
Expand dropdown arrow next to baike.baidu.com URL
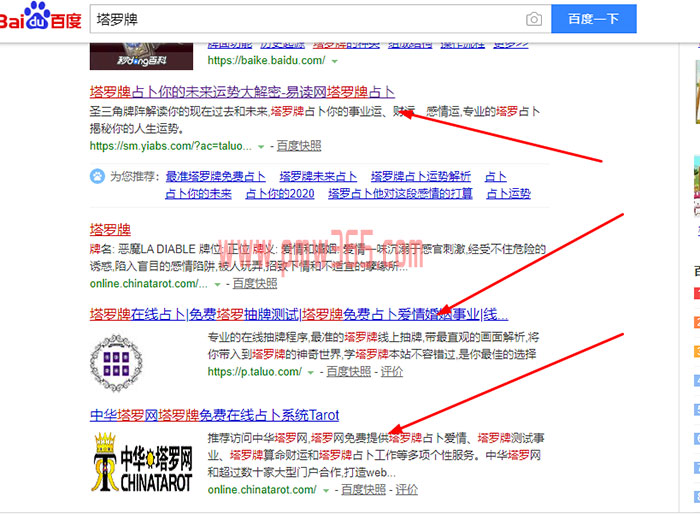point(334,61)
